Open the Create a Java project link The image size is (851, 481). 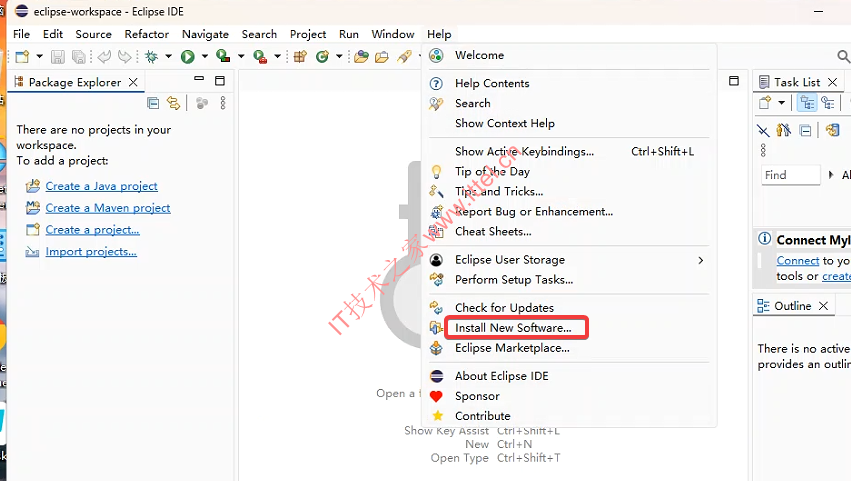(101, 186)
